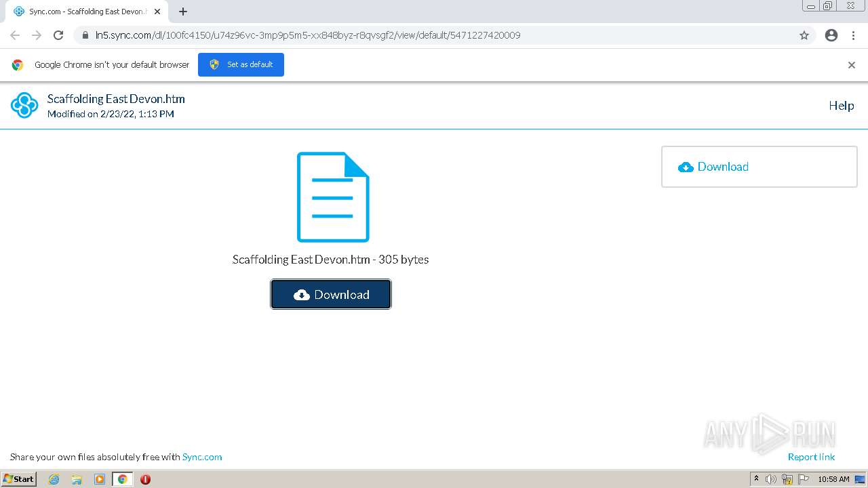This screenshot has width=868, height=488.
Task: Open Windows Explorer folder icon in the taskbar
Action: [x=77, y=479]
